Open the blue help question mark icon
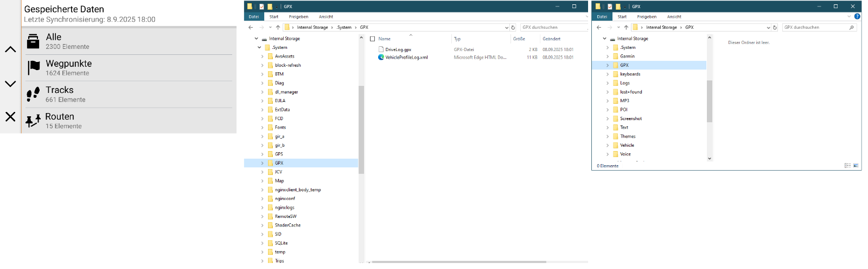This screenshot has height=269, width=868. [857, 16]
